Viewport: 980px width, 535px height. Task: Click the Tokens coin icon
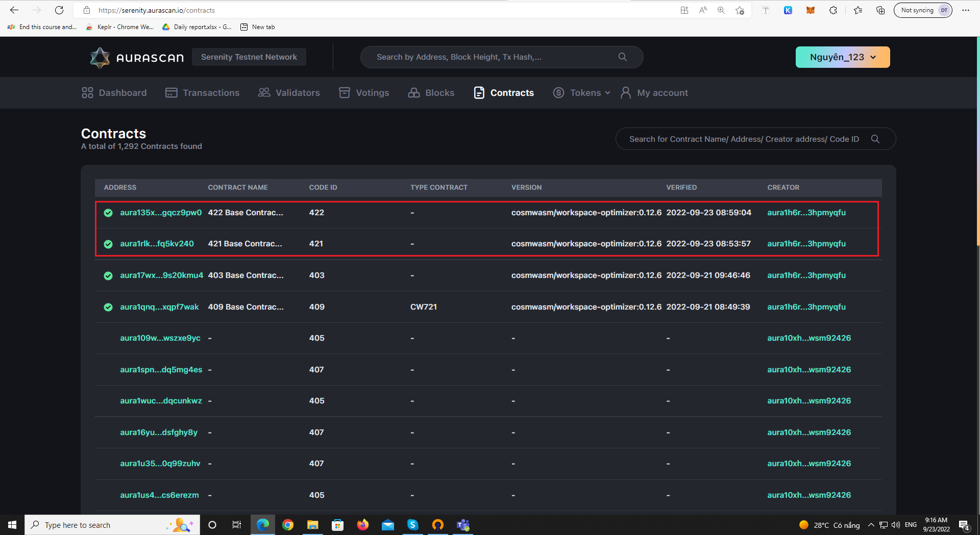[x=559, y=92]
